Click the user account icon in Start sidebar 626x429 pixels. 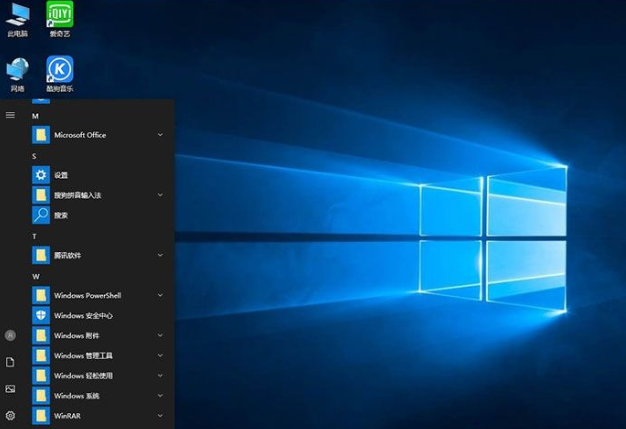10,335
